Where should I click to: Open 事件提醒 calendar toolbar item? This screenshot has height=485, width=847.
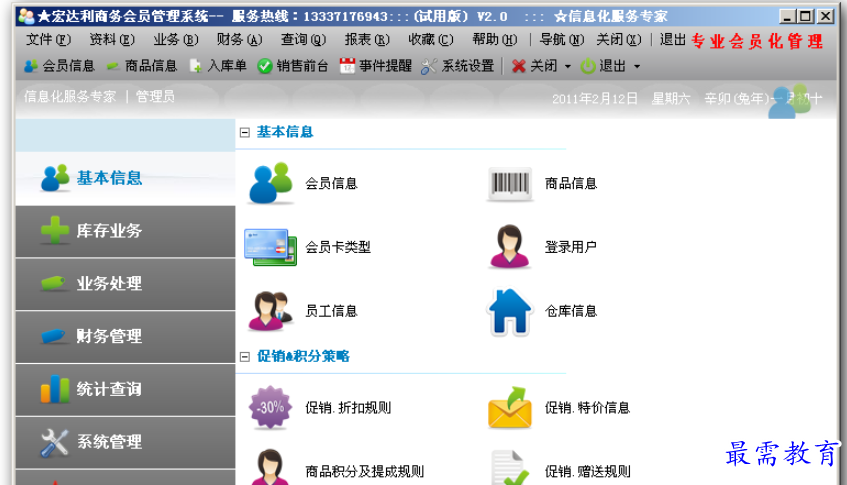(x=376, y=66)
